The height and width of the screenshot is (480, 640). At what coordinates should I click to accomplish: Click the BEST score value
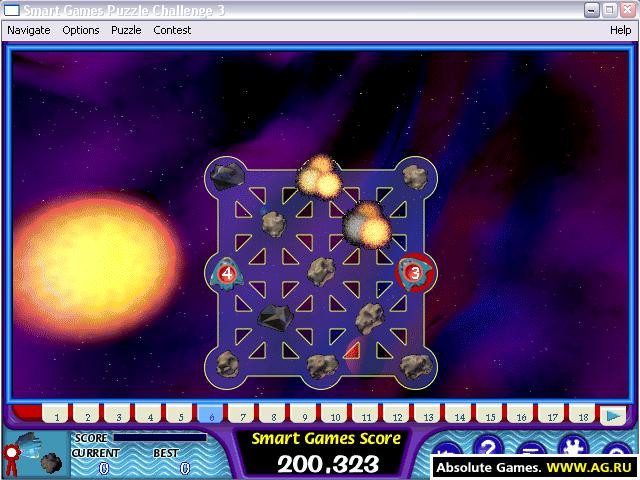pyautogui.click(x=185, y=468)
